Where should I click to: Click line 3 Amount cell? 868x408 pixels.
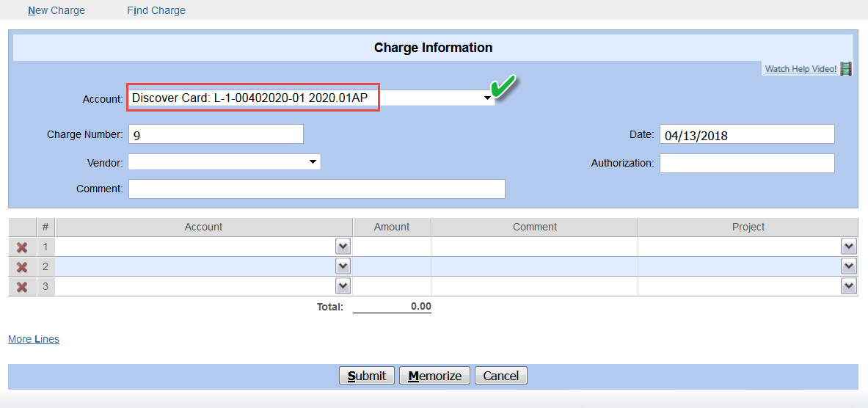392,286
